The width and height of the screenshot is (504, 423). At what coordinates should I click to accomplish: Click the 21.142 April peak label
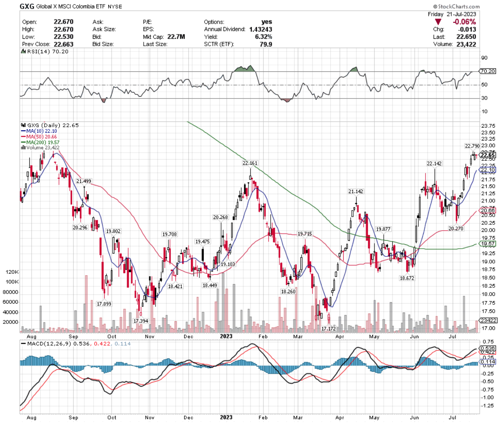point(356,191)
